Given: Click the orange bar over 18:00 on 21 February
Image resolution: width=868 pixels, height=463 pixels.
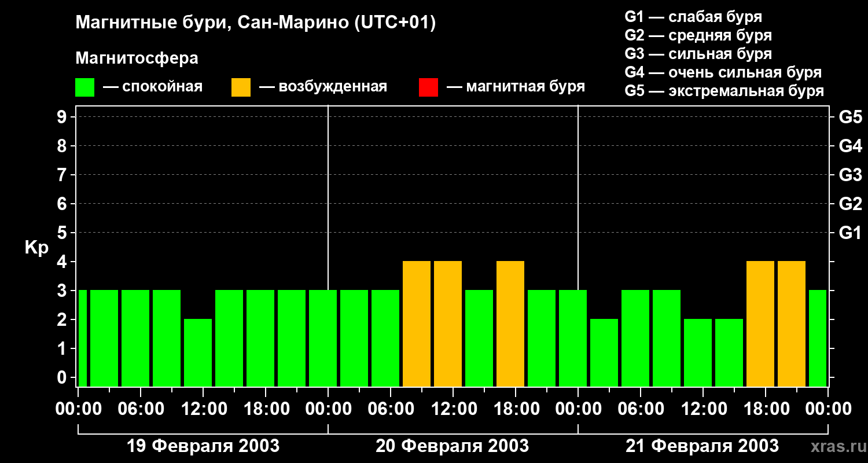Looking at the screenshot, I should 760,324.
